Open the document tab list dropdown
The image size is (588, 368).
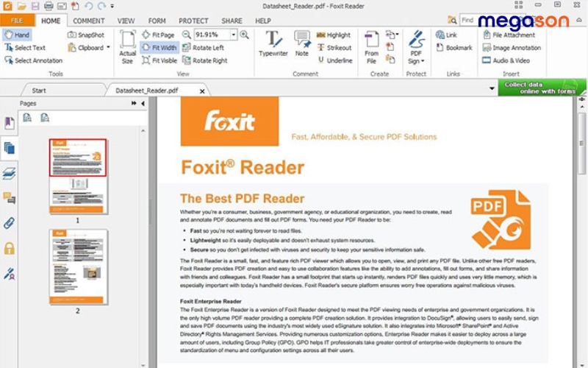click(492, 88)
